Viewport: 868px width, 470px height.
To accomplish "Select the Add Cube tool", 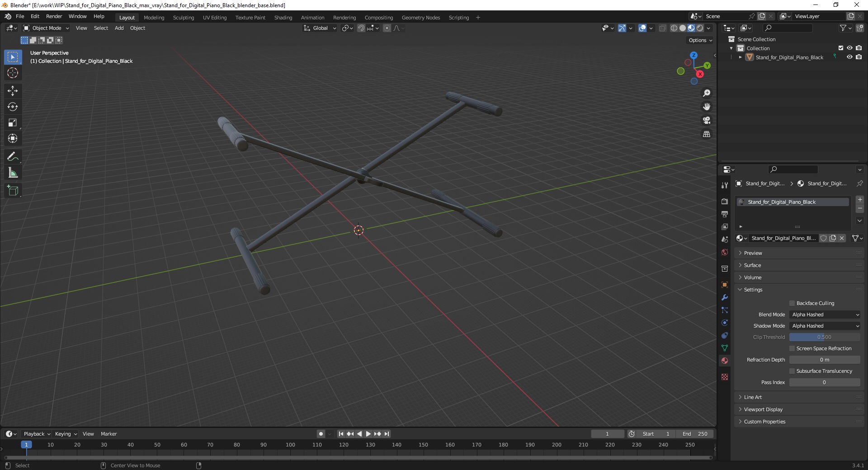I will pos(13,191).
